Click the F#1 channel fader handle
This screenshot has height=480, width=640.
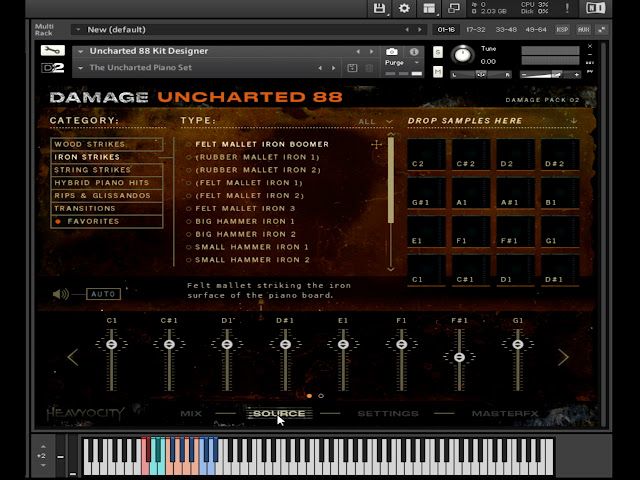[x=460, y=358]
